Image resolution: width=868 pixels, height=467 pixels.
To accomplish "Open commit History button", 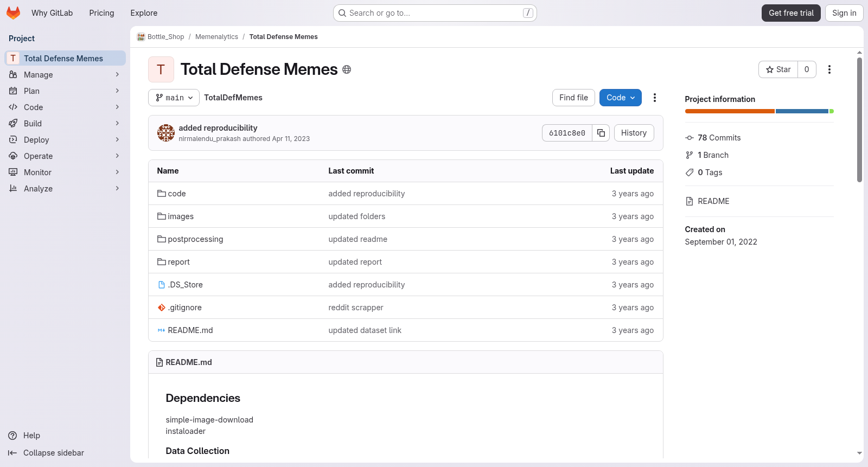I will (x=634, y=133).
